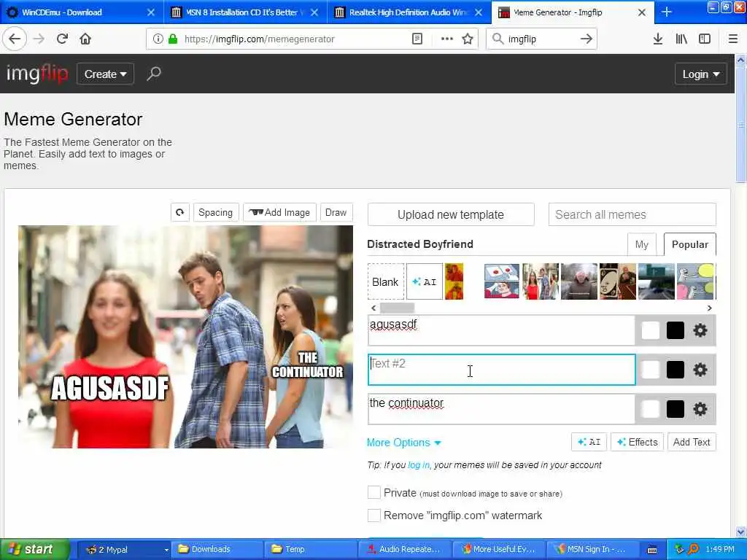Open the Create dropdown menu
Viewport: 747px width, 560px height.
pyautogui.click(x=105, y=74)
